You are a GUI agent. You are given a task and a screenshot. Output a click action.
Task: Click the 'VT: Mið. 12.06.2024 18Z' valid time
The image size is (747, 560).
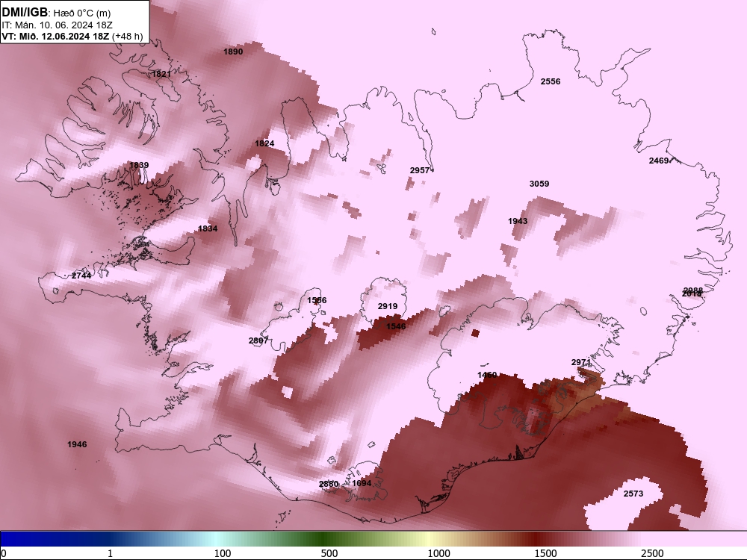[x=55, y=36]
